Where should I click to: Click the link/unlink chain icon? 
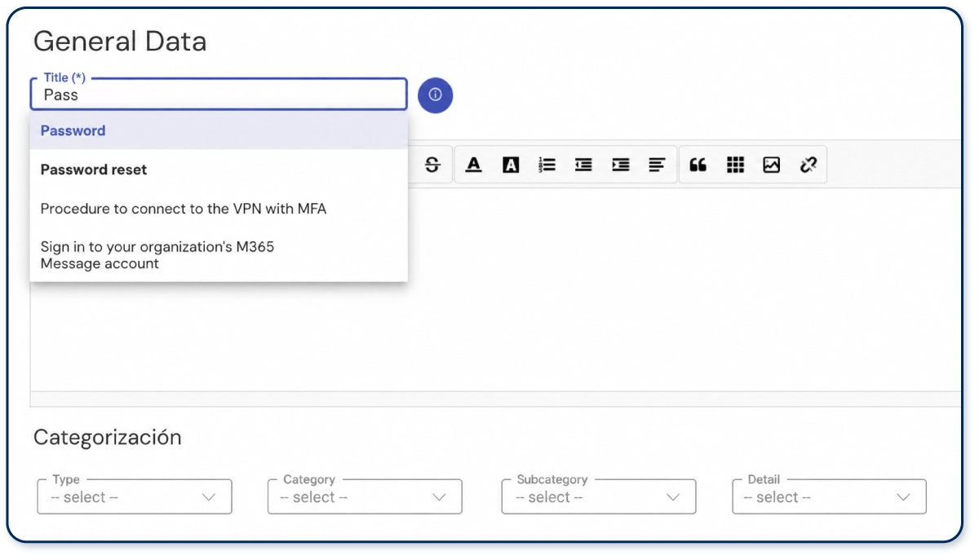click(x=808, y=165)
